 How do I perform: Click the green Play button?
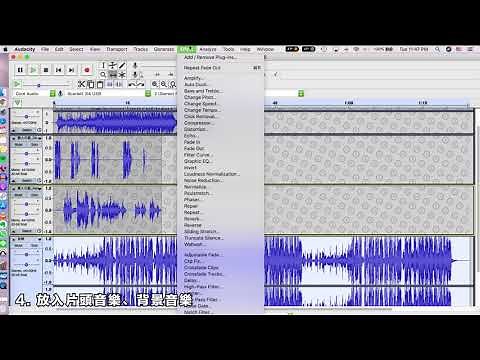(x=33, y=70)
